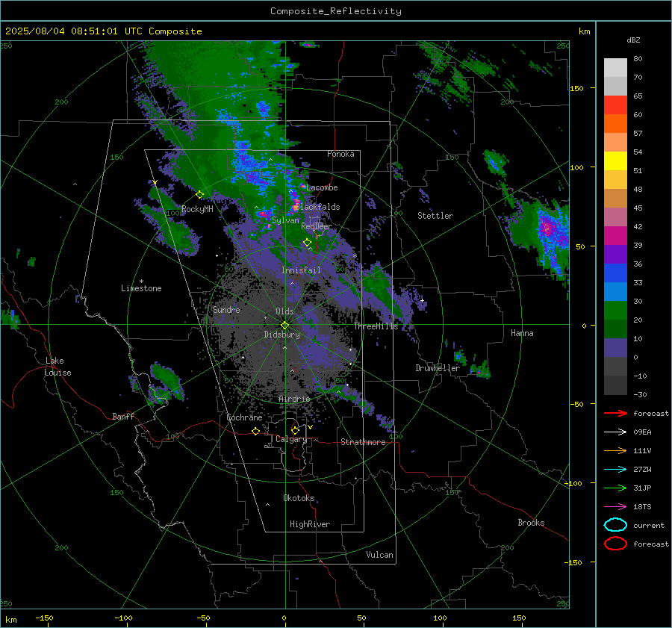Click the yellow diamond marker below Cochrane
Viewport: 672px width, 628px height.
tap(255, 431)
